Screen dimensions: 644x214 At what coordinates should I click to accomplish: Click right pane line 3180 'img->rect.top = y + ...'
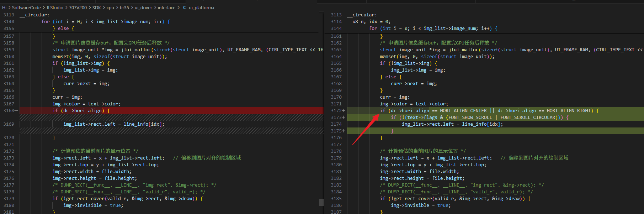433,165
